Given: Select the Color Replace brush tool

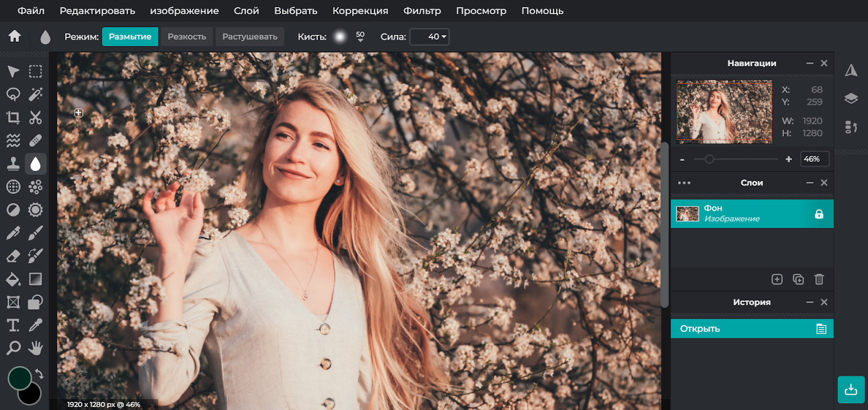Looking at the screenshot, I should pyautogui.click(x=35, y=256).
